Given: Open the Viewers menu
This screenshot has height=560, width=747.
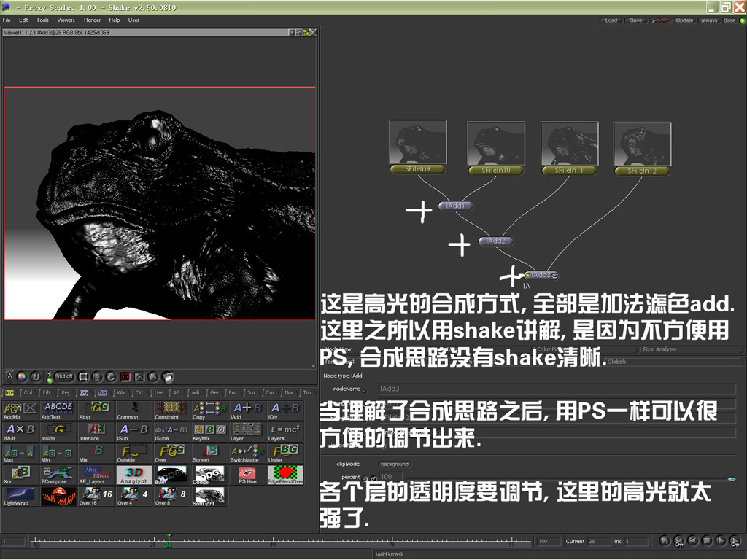Looking at the screenshot, I should coord(66,20).
